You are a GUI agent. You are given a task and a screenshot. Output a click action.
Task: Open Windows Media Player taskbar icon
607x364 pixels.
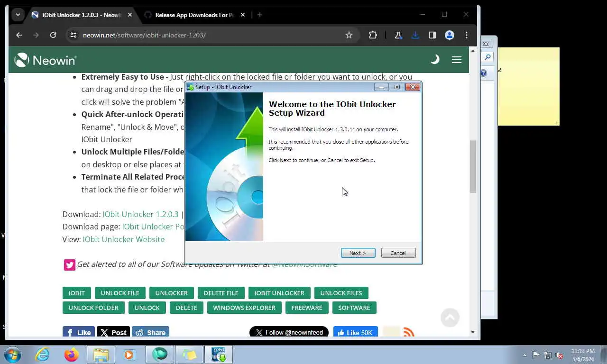tap(129, 355)
